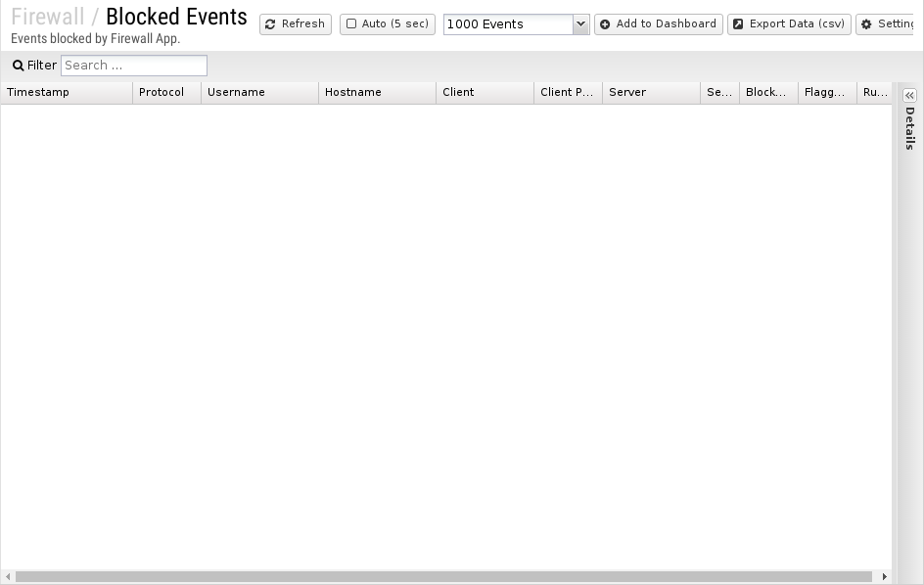Screen dimensions: 924x585
Task: Sort by Client Port column header
Action: click(x=568, y=93)
